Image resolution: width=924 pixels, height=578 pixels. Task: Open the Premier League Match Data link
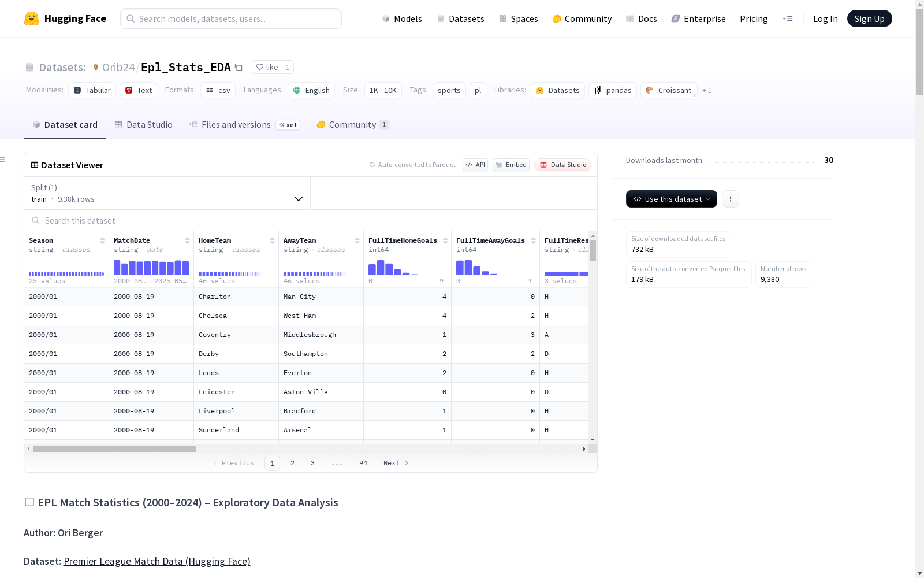coord(157,561)
